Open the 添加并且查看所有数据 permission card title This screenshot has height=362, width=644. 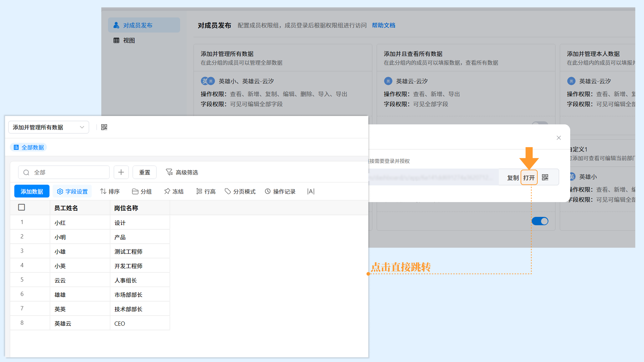pyautogui.click(x=413, y=54)
